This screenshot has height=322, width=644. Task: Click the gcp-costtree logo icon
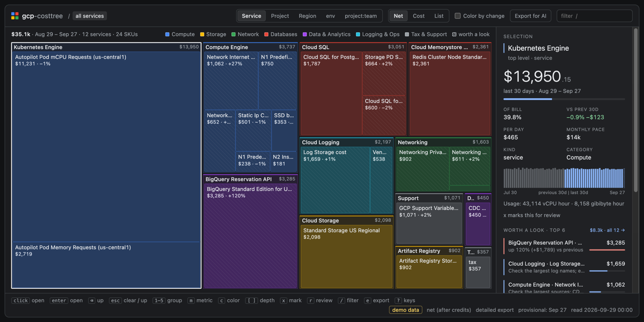pos(15,16)
